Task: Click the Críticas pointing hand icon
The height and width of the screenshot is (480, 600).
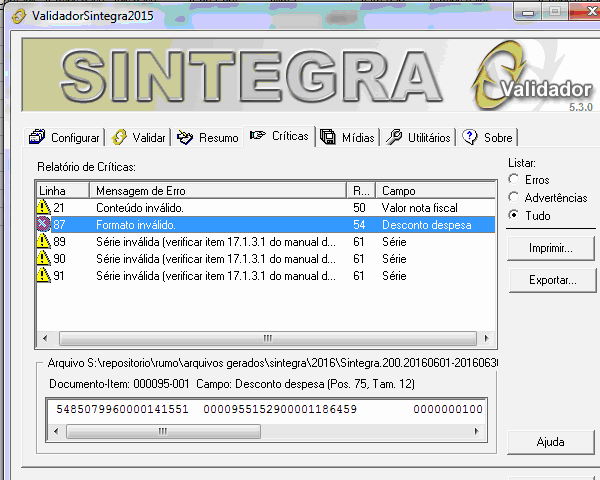Action: 257,135
